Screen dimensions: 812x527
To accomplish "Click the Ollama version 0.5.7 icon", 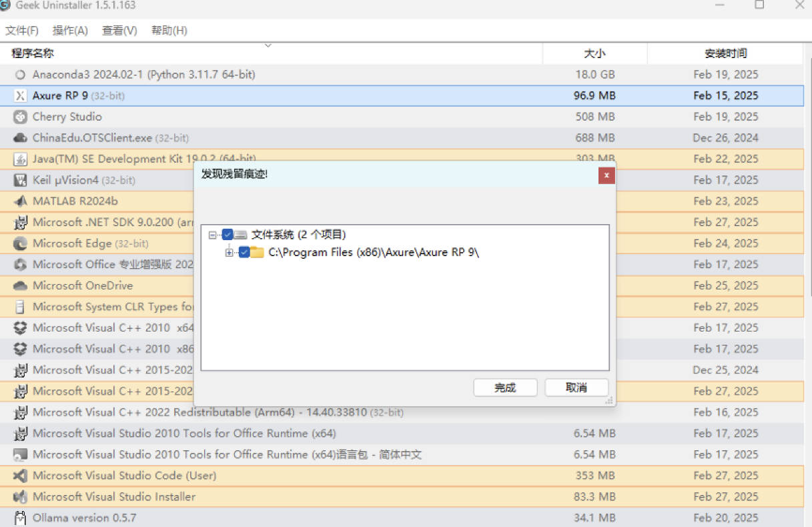I will point(20,518).
